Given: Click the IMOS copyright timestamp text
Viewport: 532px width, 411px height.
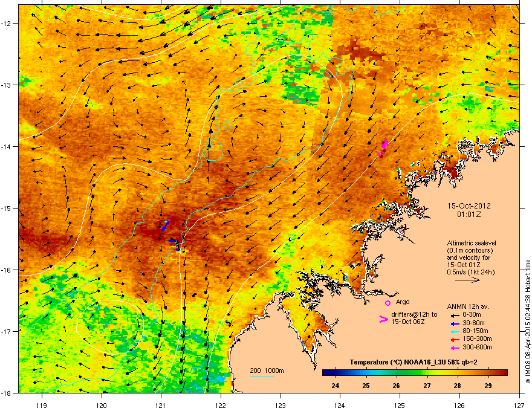Looking at the screenshot, I should [528, 322].
